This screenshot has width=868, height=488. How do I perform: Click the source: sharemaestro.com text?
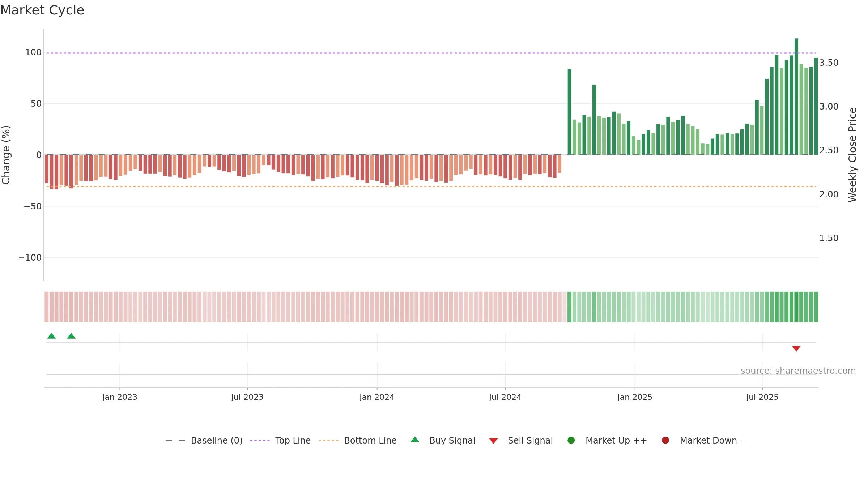click(798, 371)
